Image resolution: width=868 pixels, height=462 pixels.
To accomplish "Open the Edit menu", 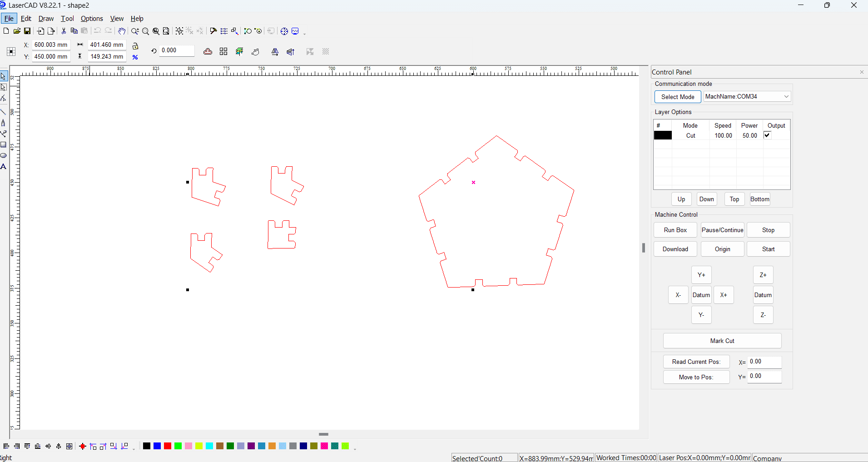I will [x=26, y=19].
